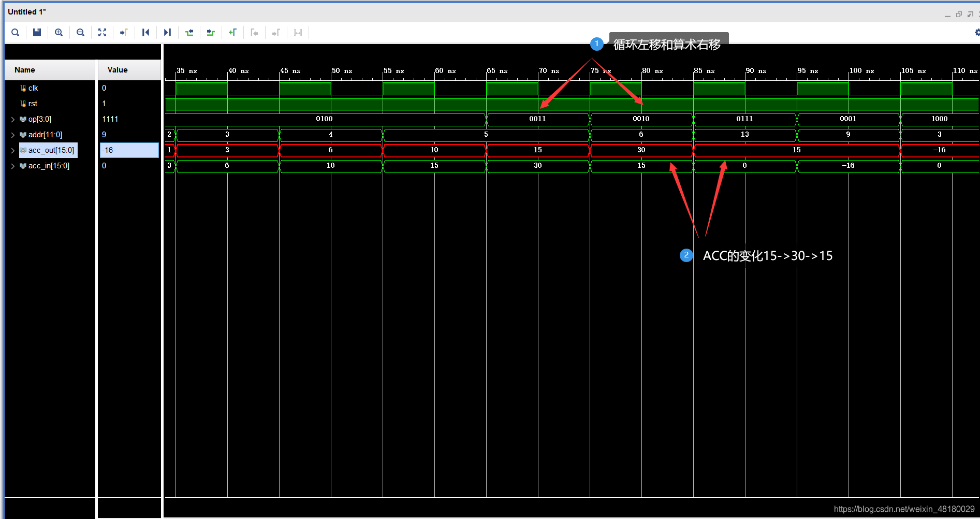The image size is (980, 519).
Task: Select the addr[11:0] signal name
Action: pyautogui.click(x=45, y=135)
